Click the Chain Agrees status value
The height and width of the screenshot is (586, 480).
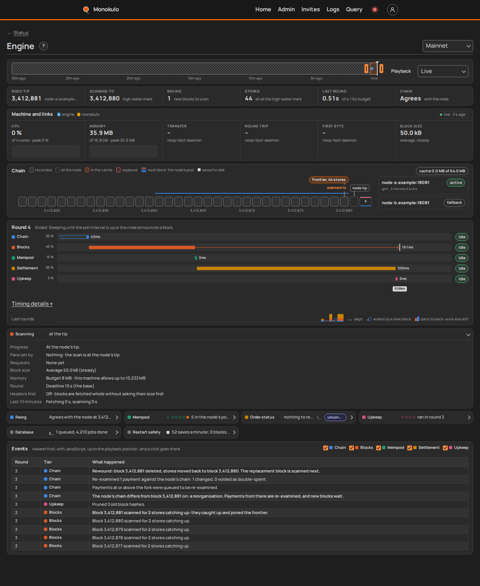(410, 99)
